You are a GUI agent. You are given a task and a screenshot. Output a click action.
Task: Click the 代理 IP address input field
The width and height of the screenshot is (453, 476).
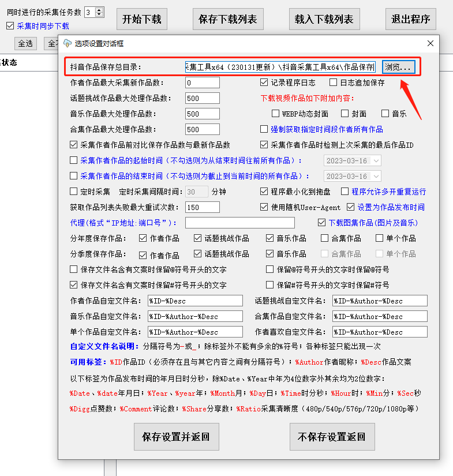point(240,223)
